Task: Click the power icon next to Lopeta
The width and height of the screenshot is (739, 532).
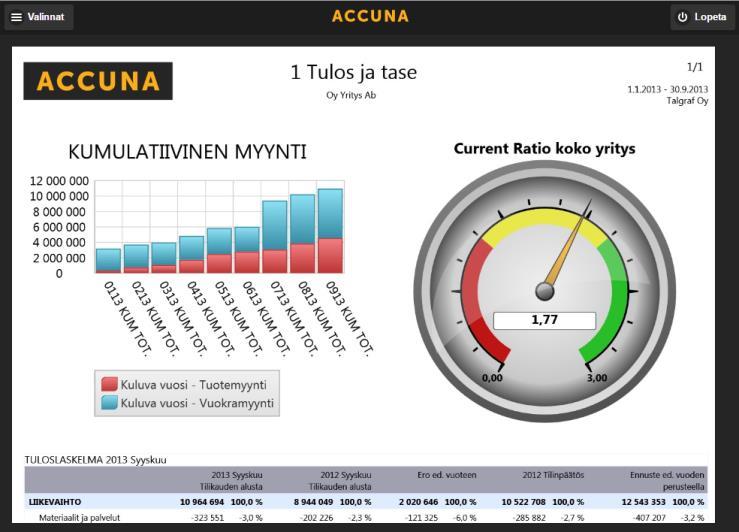Action: pos(682,17)
